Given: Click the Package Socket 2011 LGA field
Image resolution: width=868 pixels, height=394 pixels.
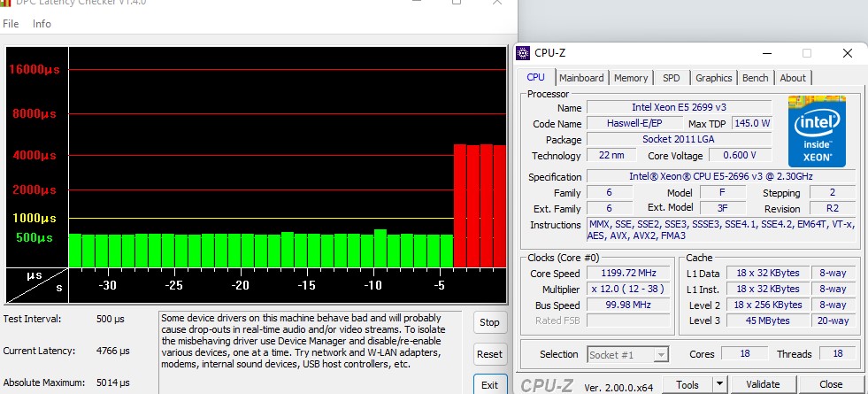Looking at the screenshot, I should pyautogui.click(x=680, y=139).
